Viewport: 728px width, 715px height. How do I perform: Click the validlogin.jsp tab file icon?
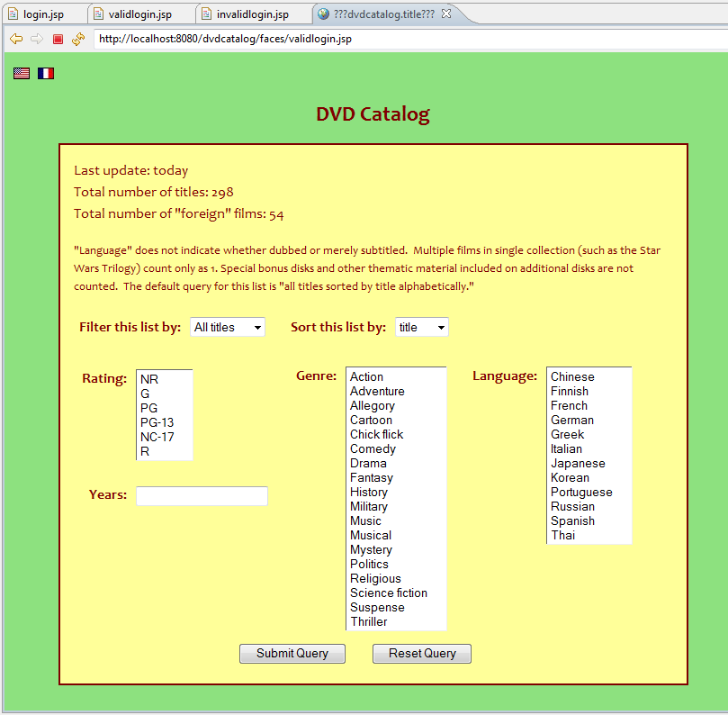(98, 14)
